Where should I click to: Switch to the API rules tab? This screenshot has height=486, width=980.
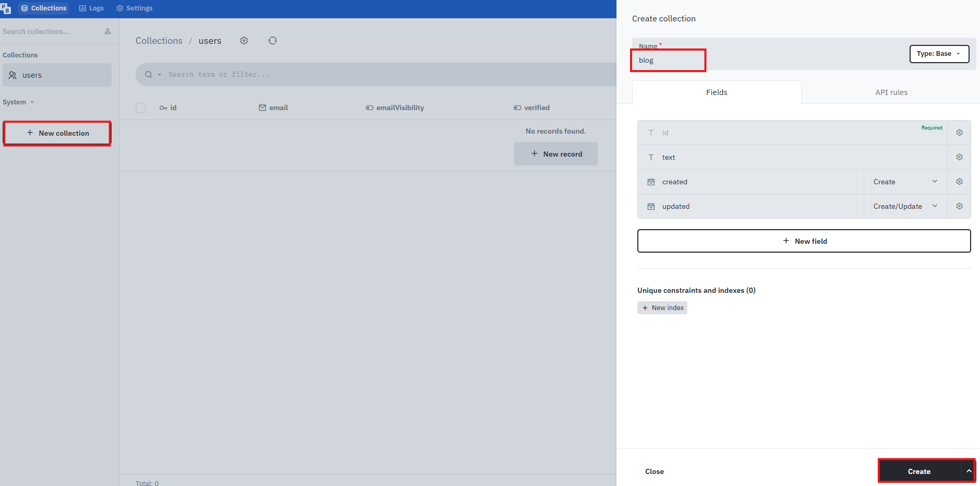point(891,92)
